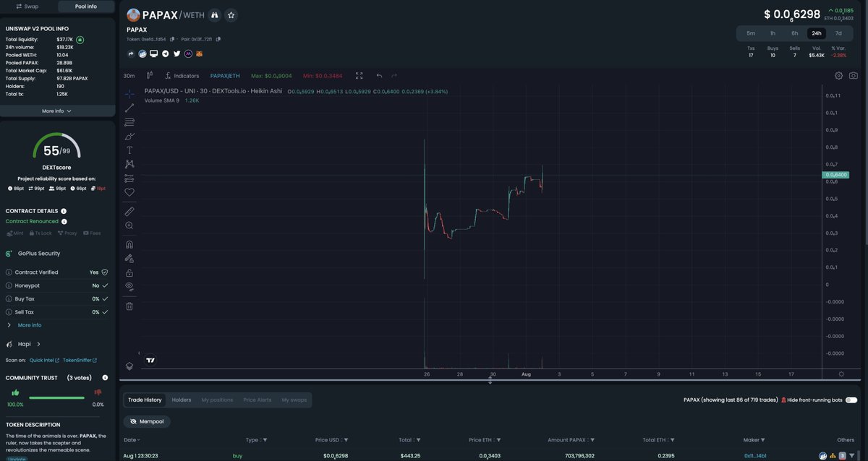
Task: Switch to Swap tab
Action: pyautogui.click(x=27, y=7)
